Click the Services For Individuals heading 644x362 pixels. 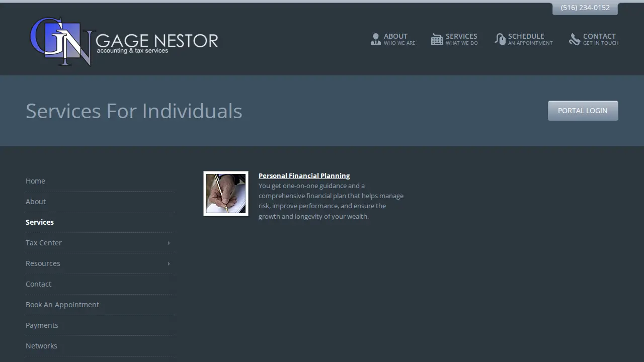coord(134,111)
